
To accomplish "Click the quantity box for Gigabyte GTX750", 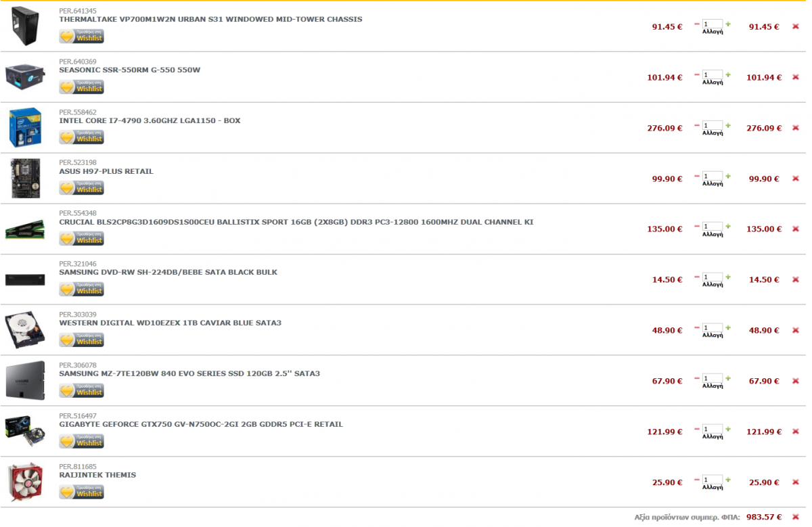I will coord(713,429).
